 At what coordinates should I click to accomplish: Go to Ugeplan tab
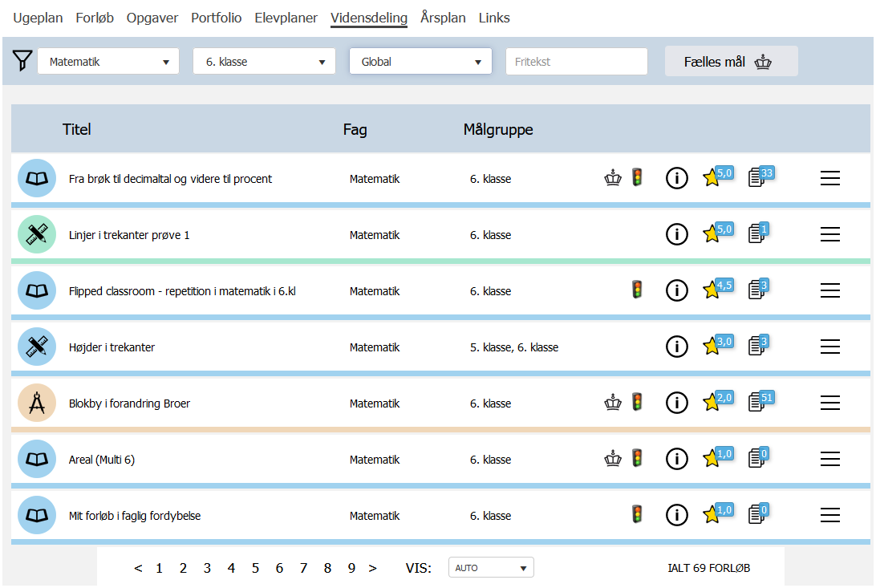click(x=38, y=18)
